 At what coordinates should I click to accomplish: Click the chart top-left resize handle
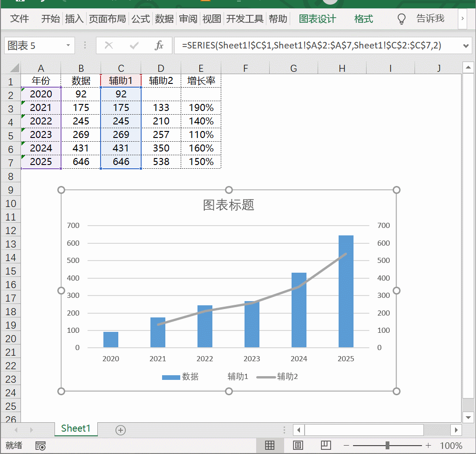[x=61, y=190]
